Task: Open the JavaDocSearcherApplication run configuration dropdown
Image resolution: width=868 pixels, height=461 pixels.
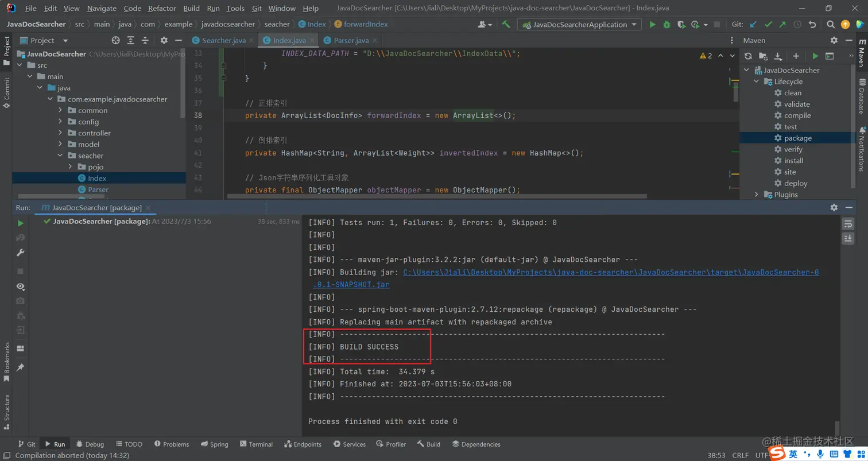Action: pyautogui.click(x=580, y=24)
